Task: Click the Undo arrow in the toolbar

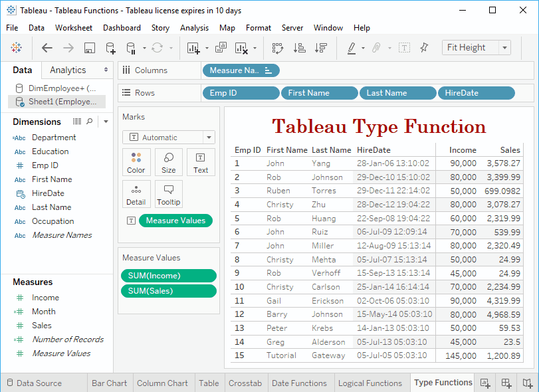Action: [47, 47]
